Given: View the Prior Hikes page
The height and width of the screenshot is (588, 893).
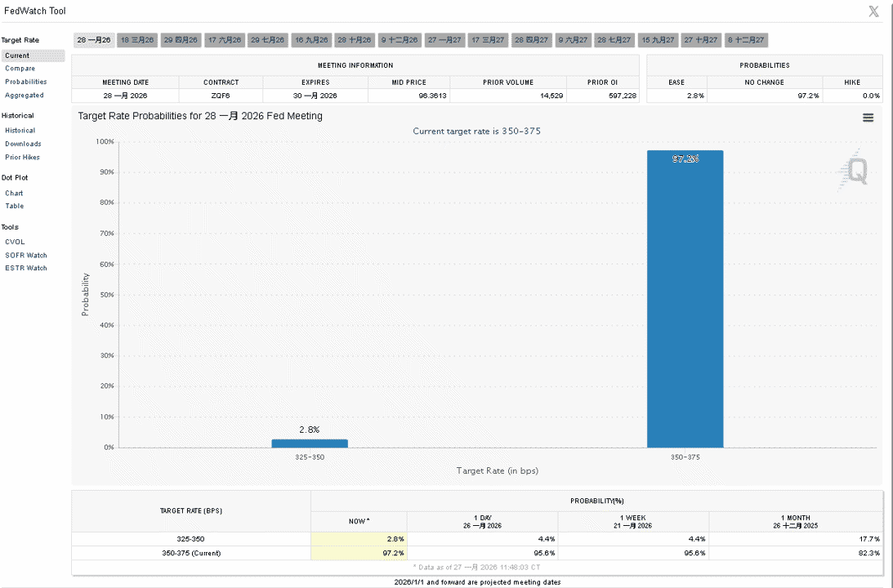Looking at the screenshot, I should tap(22, 157).
